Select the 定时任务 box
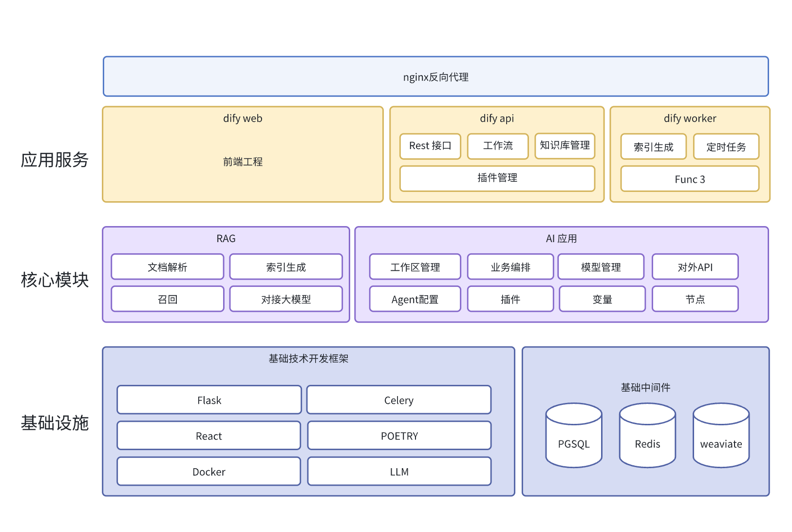The image size is (792, 532). pos(726,147)
